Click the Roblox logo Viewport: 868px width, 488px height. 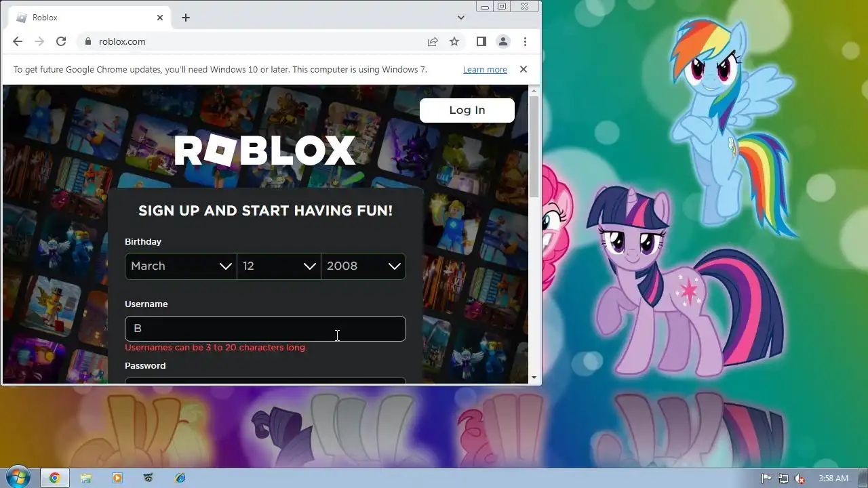click(265, 150)
